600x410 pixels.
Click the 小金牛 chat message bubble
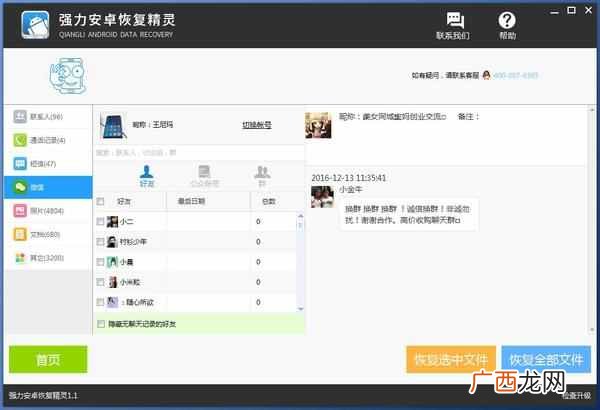pyautogui.click(x=408, y=214)
